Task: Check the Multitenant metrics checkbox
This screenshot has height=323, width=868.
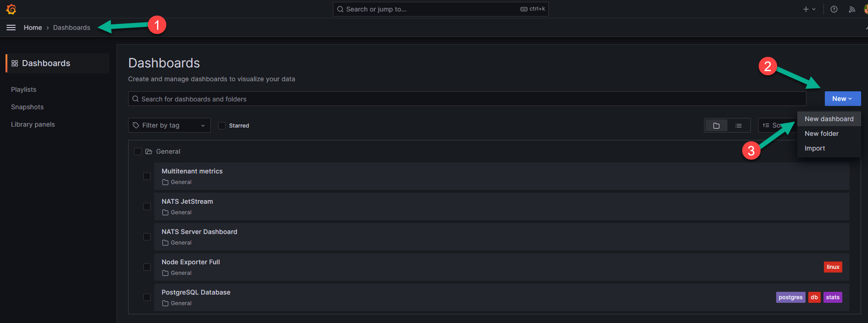Action: coord(147,176)
